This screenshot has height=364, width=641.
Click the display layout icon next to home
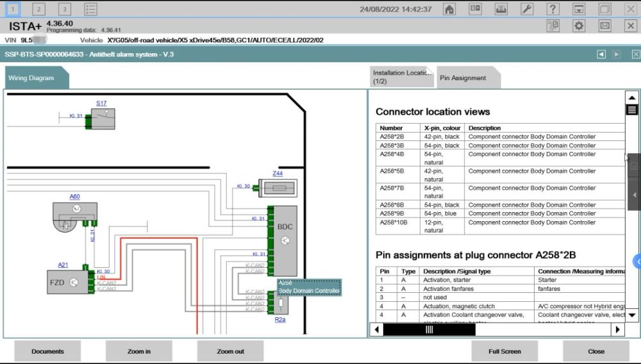click(475, 9)
